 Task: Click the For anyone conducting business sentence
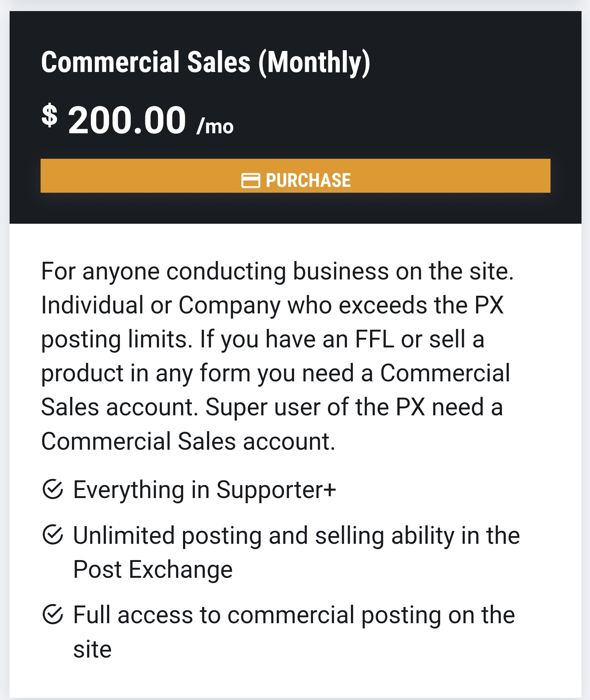click(277, 271)
